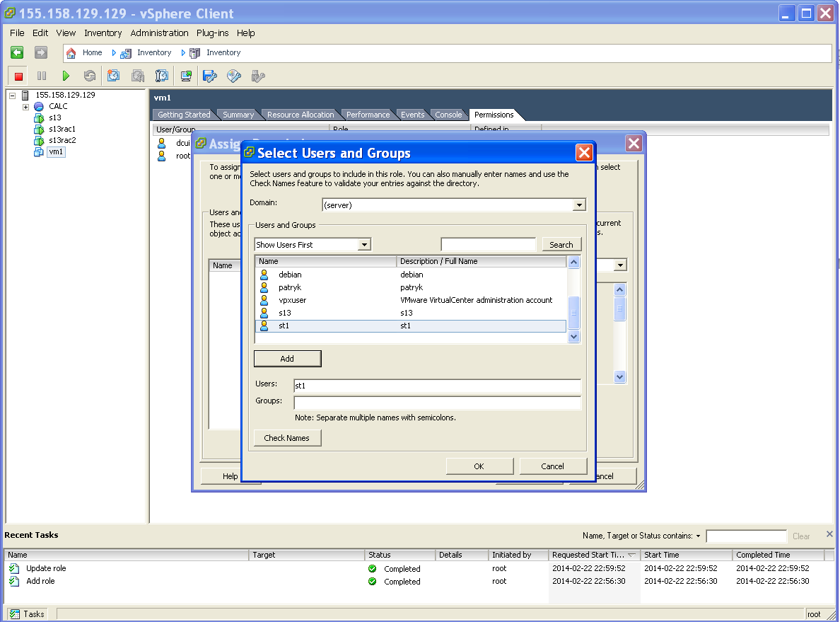Open the Snapshot Manager toolbar icon
Image resolution: width=840 pixels, height=622 pixels.
click(161, 76)
